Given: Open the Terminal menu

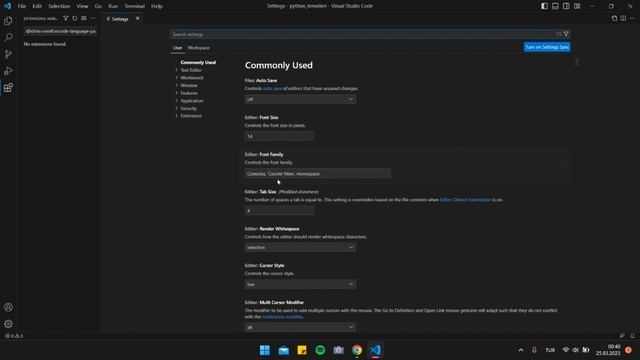Looking at the screenshot, I should 134,6.
